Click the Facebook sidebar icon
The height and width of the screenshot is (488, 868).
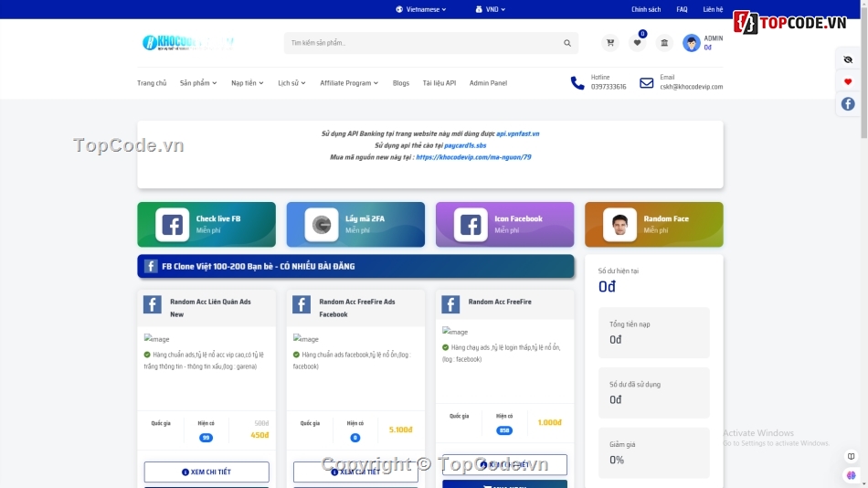[x=848, y=103]
